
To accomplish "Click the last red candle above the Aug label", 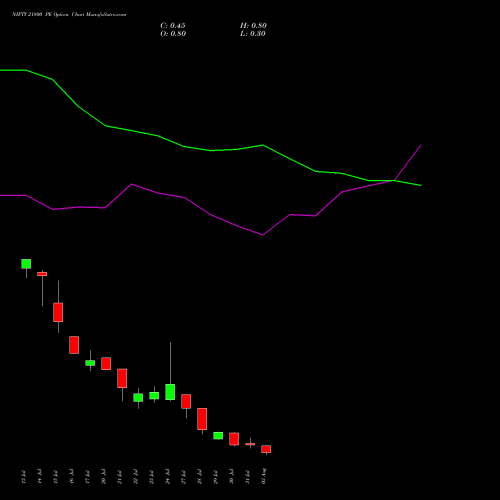I will pos(266,449).
